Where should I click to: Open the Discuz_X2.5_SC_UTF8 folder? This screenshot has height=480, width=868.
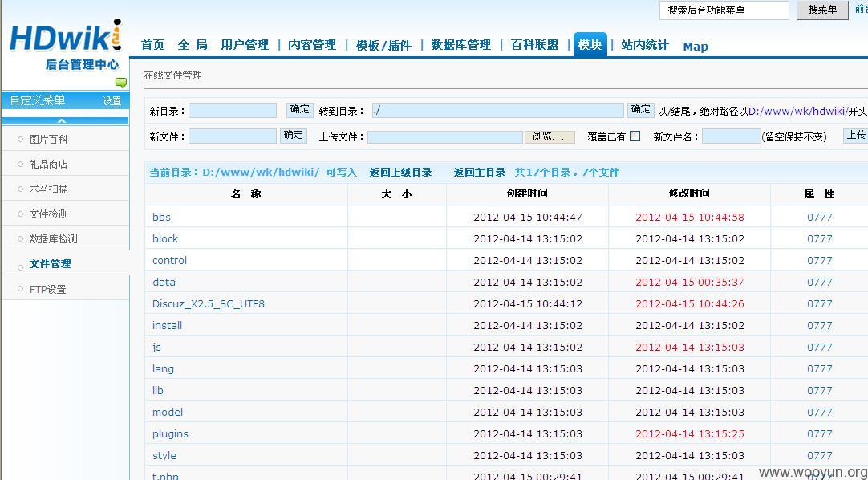(x=208, y=304)
